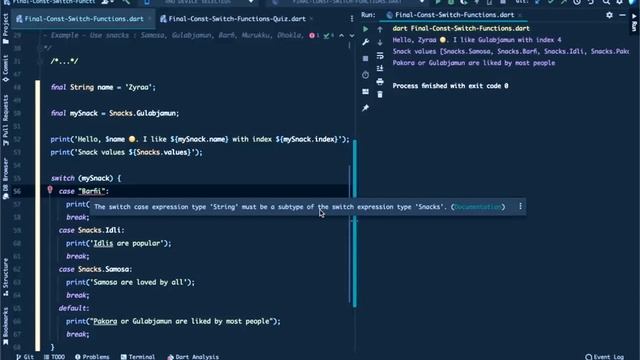Click the "Barfi" case string on line 56
Image resolution: width=640 pixels, height=360 pixels.
91,191
